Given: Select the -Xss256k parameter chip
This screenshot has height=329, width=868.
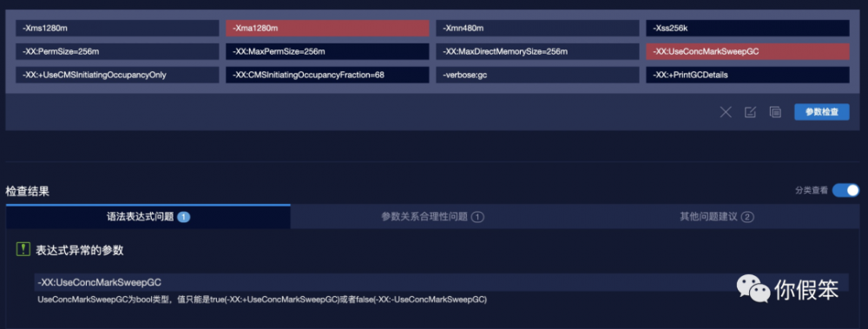Looking at the screenshot, I should (x=747, y=29).
